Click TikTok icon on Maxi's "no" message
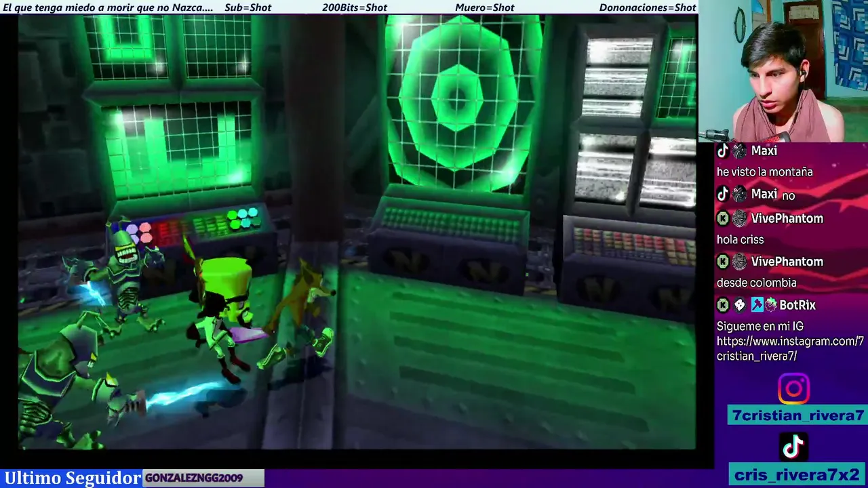This screenshot has width=868, height=488. tap(723, 195)
